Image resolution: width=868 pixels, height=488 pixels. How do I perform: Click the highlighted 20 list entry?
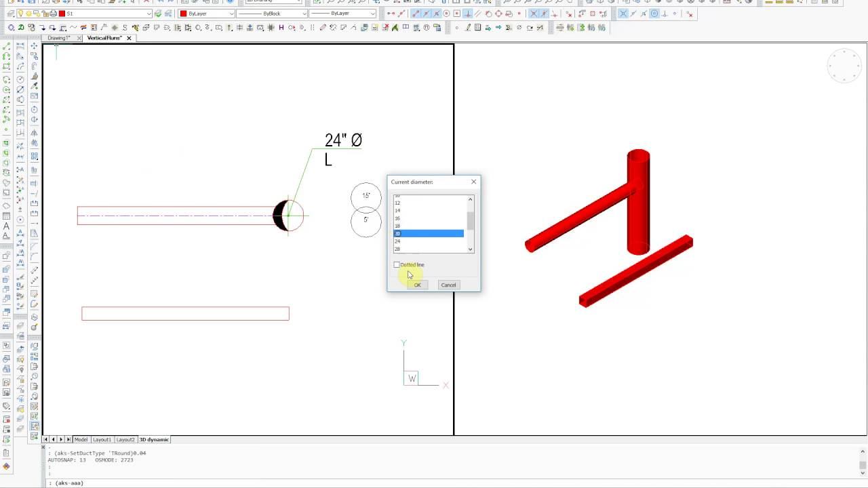pyautogui.click(x=429, y=233)
